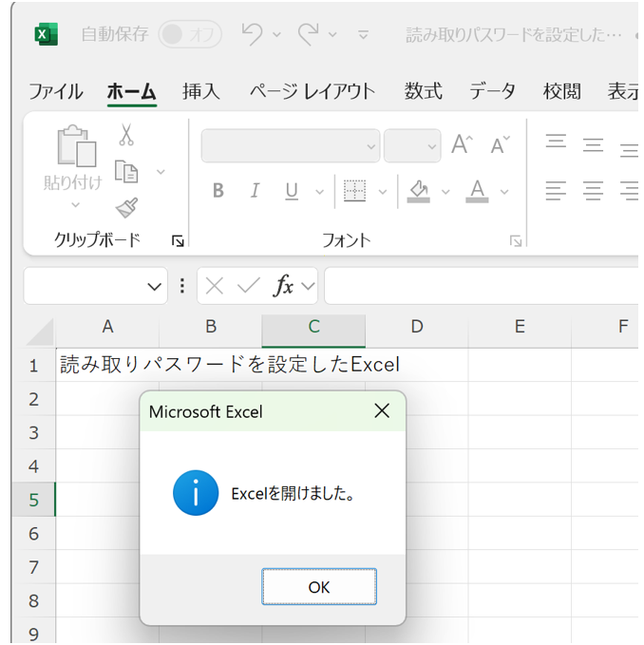Select the ホーム ribbon tab
Screen dimensions: 644x645
click(x=132, y=91)
